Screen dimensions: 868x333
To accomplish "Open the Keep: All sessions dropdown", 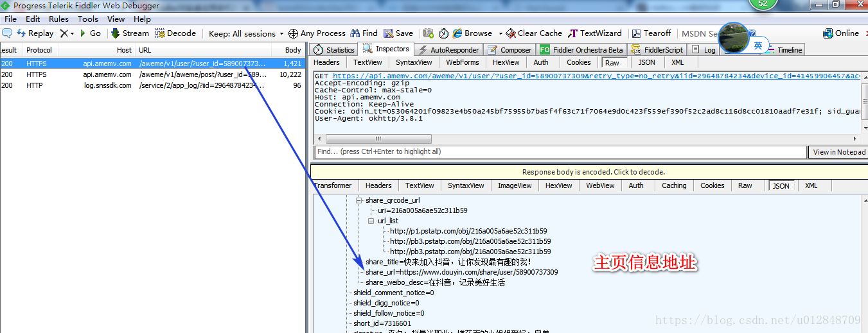I will pos(246,33).
